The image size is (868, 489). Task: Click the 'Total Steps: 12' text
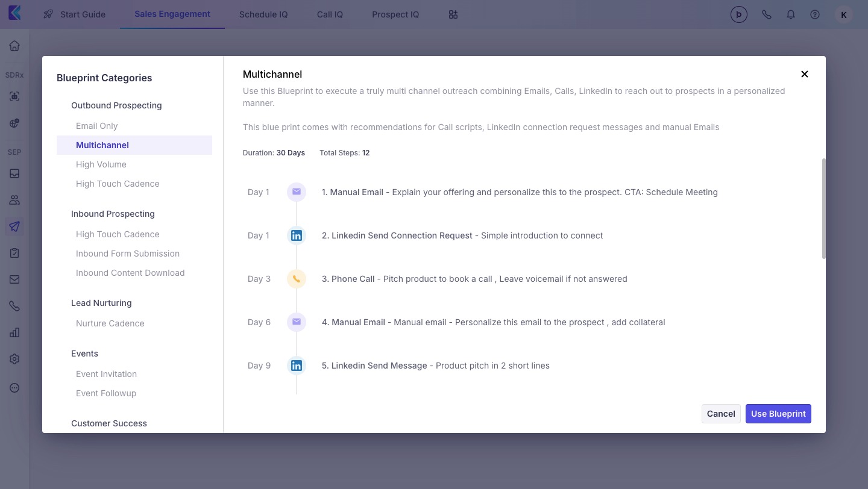click(x=345, y=153)
